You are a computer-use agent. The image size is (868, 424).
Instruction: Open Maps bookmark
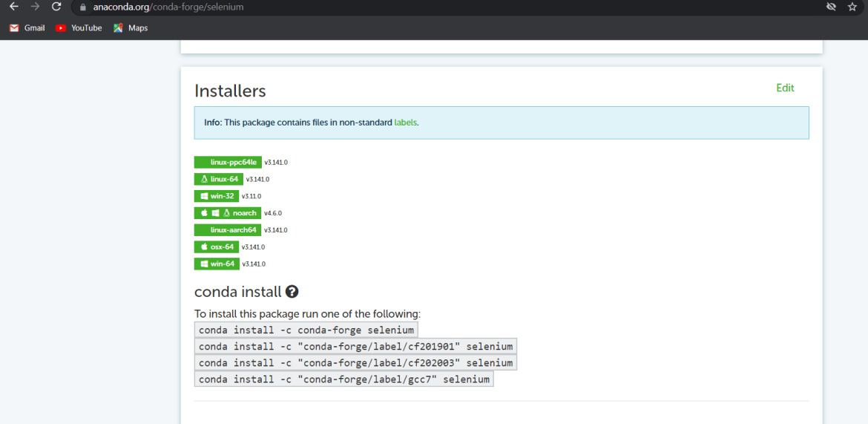tap(131, 27)
